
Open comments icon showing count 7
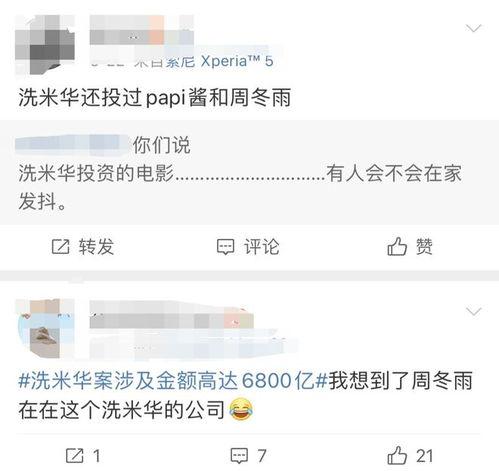pos(239,456)
